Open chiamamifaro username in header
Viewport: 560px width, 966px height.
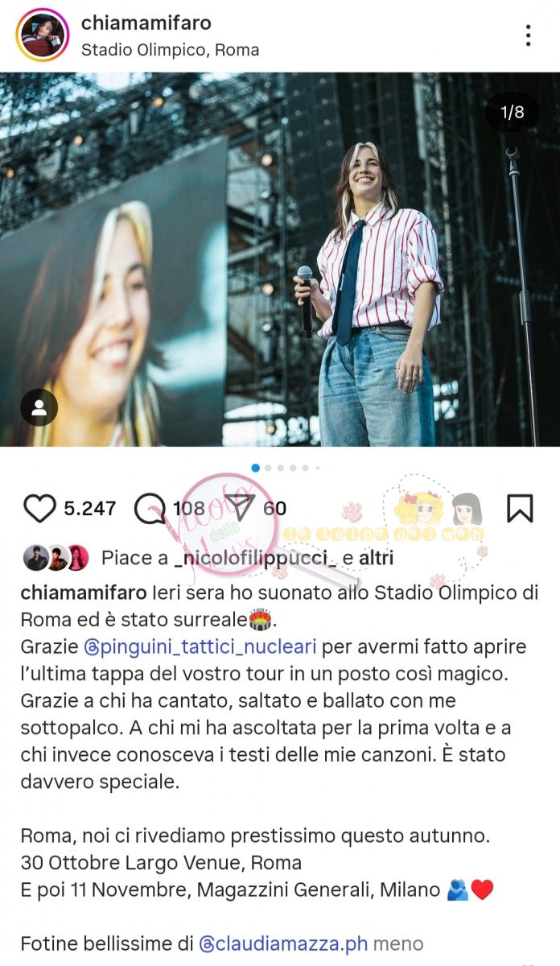click(x=146, y=23)
